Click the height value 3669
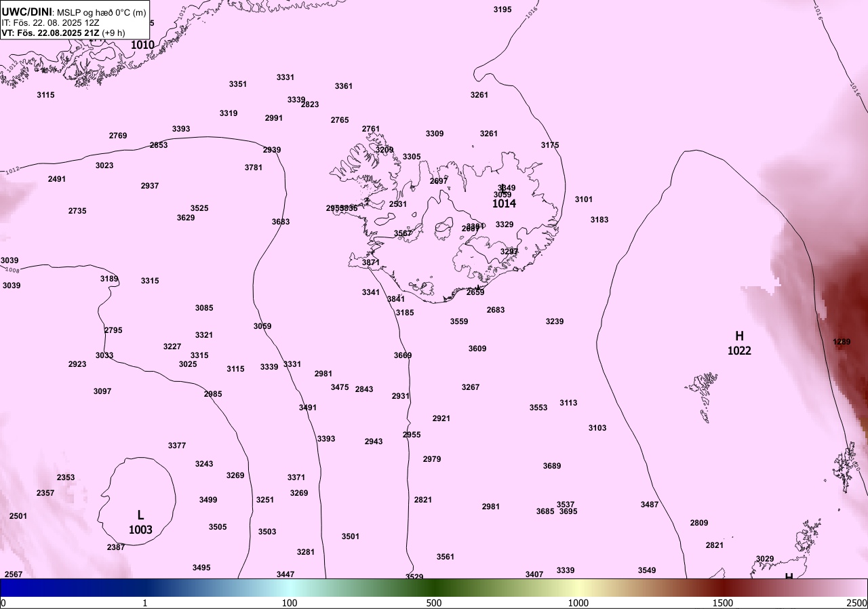Image resolution: width=868 pixels, height=609 pixels. pos(403,355)
